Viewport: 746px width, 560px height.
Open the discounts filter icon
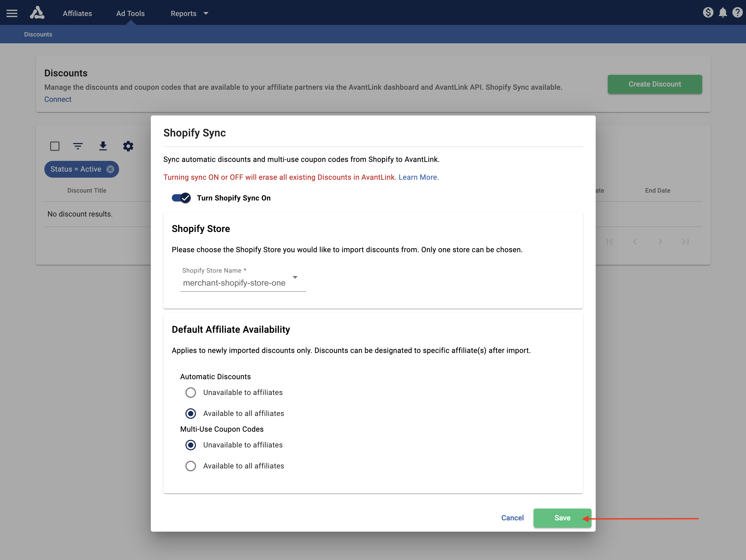pos(78,146)
